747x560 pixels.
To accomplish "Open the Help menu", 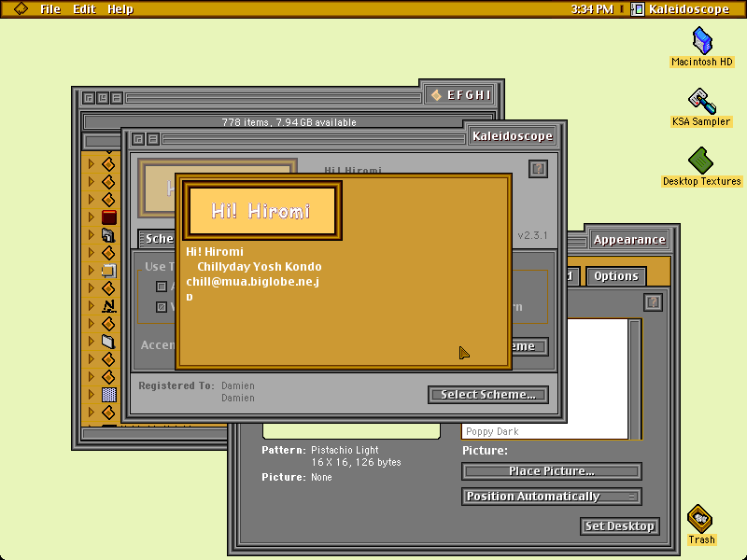I will tap(120, 9).
